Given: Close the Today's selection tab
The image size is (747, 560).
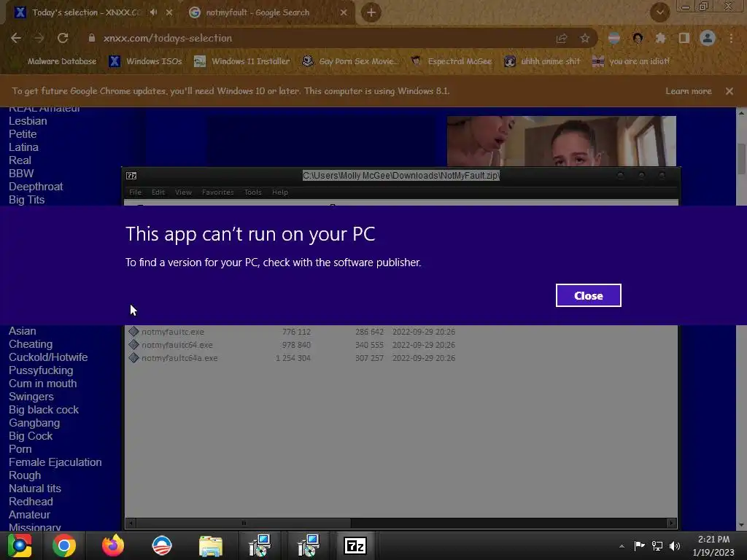Looking at the screenshot, I should click(x=169, y=12).
